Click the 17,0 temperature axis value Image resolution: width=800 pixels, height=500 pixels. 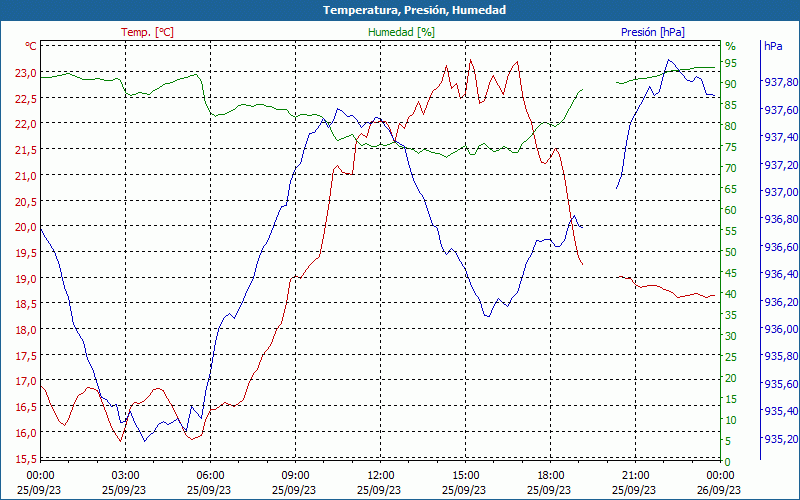[26, 381]
